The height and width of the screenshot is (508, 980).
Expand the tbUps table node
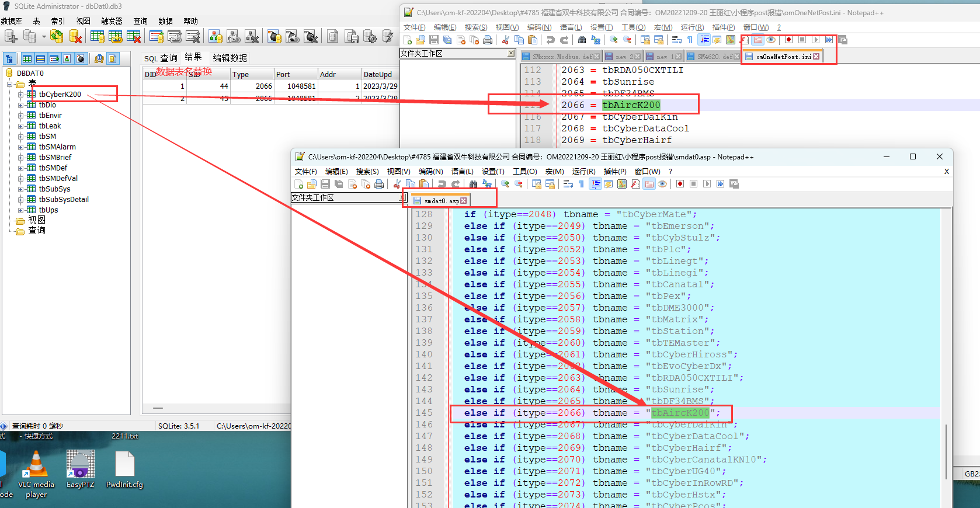[21, 210]
